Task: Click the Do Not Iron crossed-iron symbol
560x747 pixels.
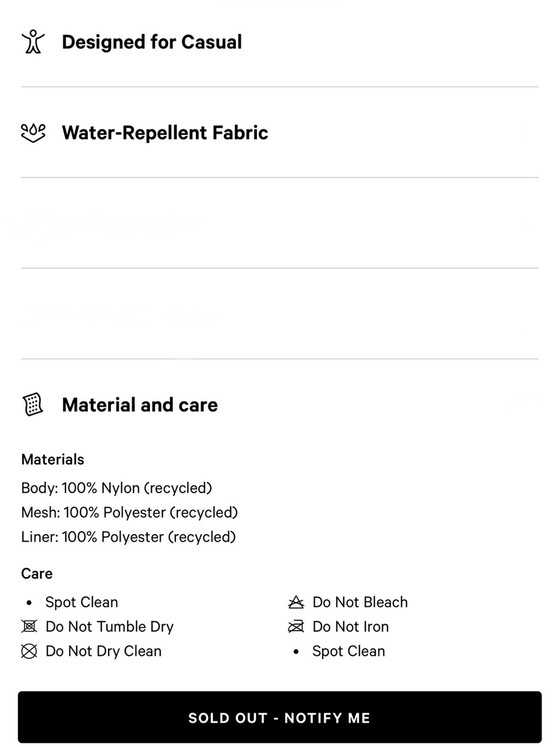Action: click(296, 627)
